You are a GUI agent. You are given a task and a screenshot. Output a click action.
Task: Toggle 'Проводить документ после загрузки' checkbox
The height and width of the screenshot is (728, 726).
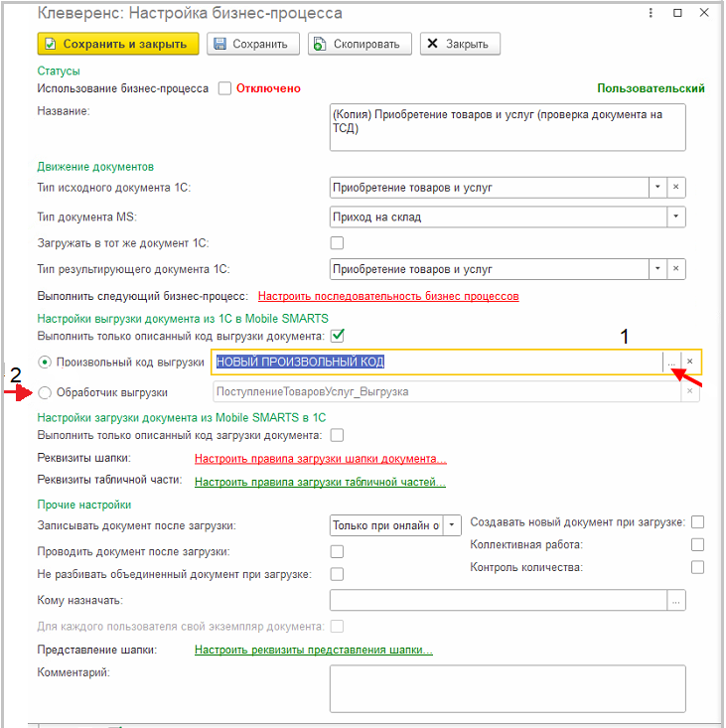click(x=337, y=551)
